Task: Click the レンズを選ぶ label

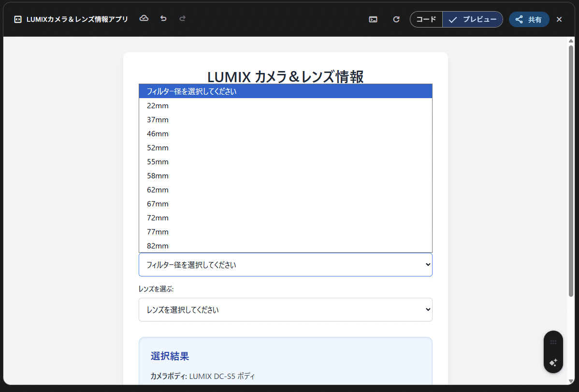Action: click(156, 289)
